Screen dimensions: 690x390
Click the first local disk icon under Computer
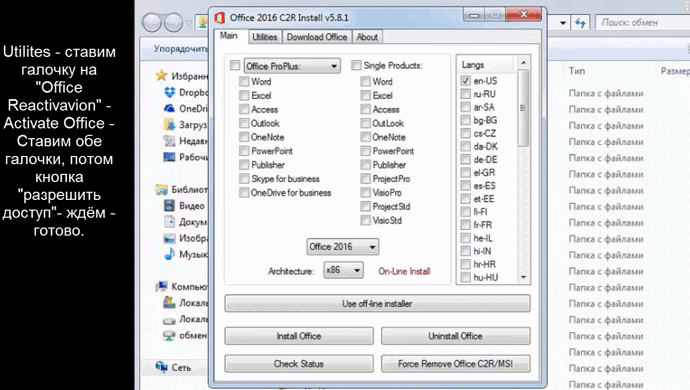(169, 303)
